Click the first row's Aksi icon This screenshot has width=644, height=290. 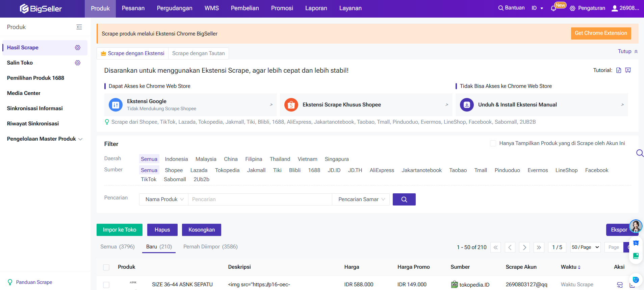620,285
